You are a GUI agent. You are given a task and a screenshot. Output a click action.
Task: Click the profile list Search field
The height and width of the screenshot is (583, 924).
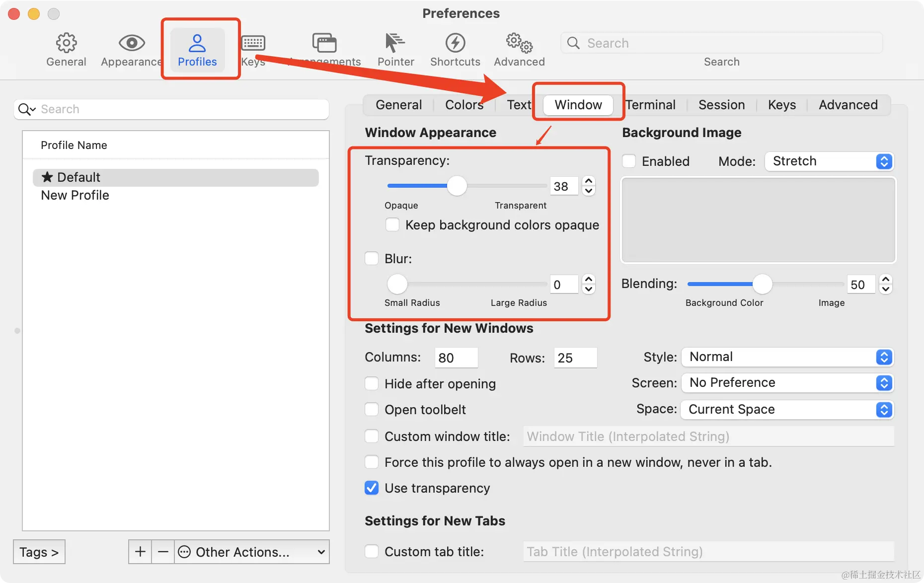171,109
